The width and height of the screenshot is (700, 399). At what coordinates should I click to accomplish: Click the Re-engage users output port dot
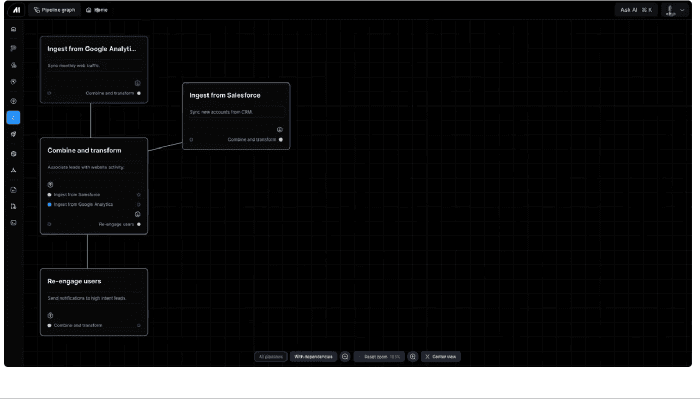(139, 224)
